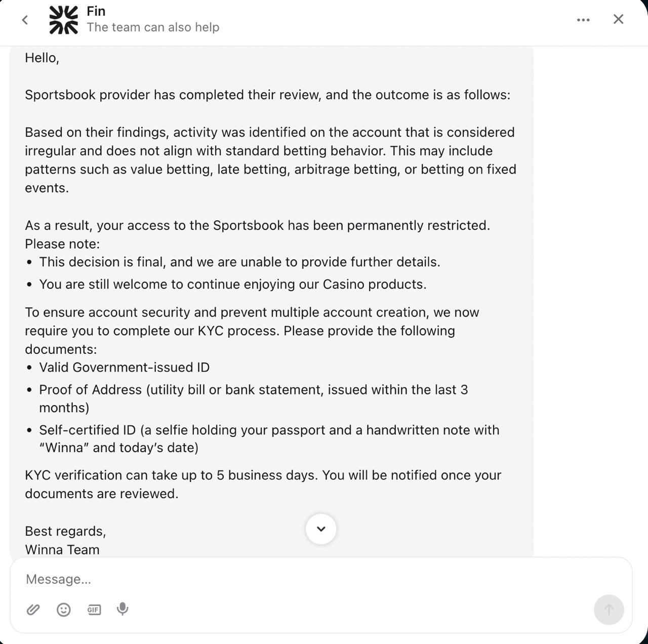Open the emoji picker
The height and width of the screenshot is (644, 648).
point(64,610)
